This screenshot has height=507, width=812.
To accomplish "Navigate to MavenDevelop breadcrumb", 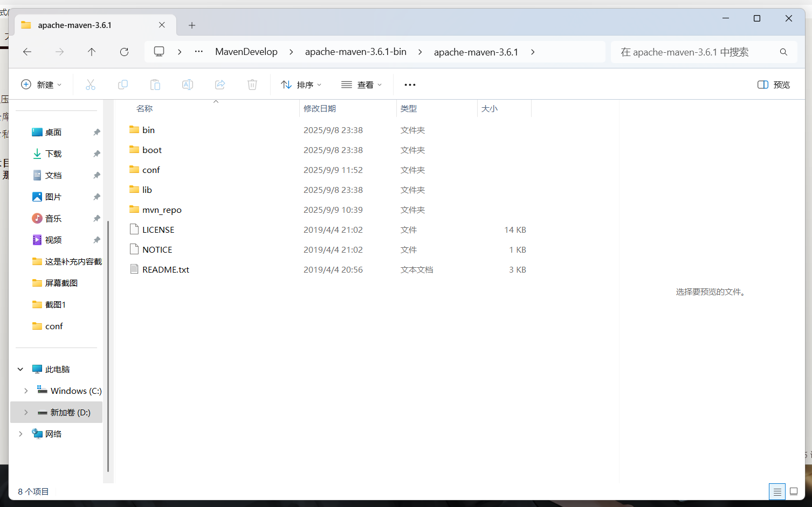I will (246, 52).
